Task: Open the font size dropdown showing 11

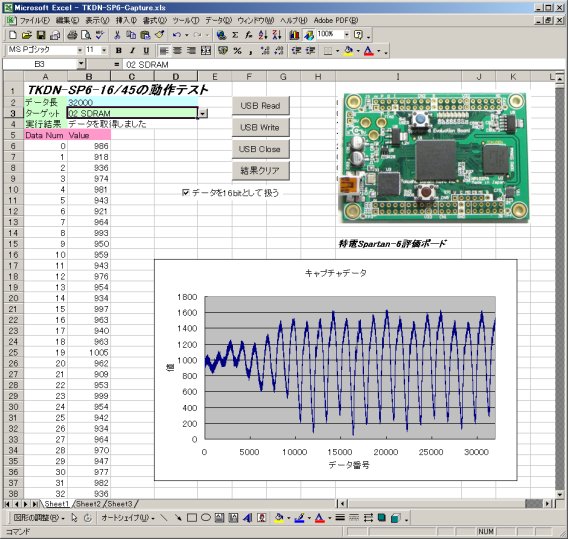Action: (104, 50)
